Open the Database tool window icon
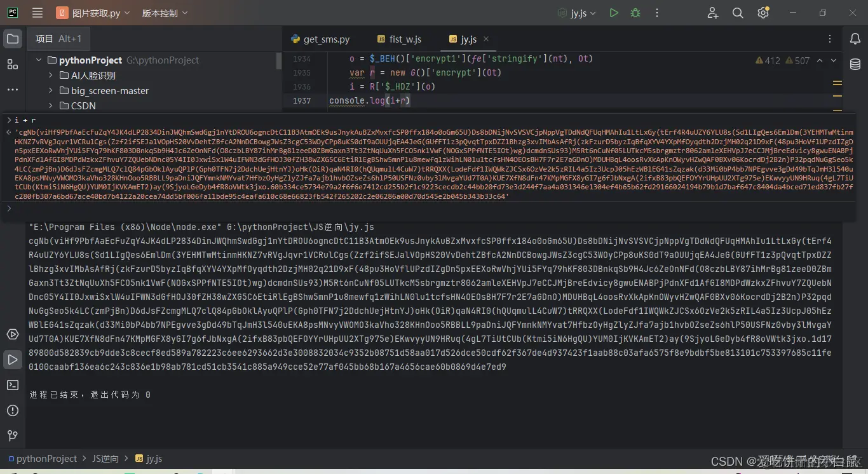This screenshot has height=474, width=868. (855, 64)
